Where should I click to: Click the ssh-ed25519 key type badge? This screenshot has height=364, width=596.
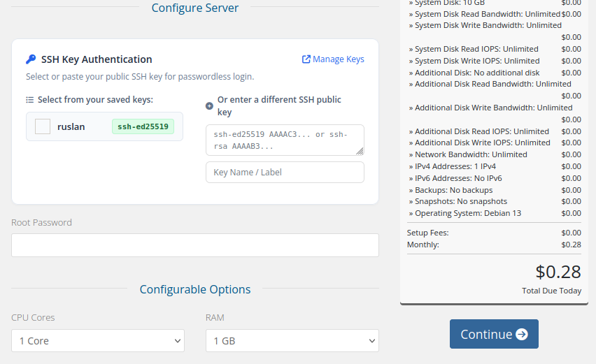(x=143, y=126)
